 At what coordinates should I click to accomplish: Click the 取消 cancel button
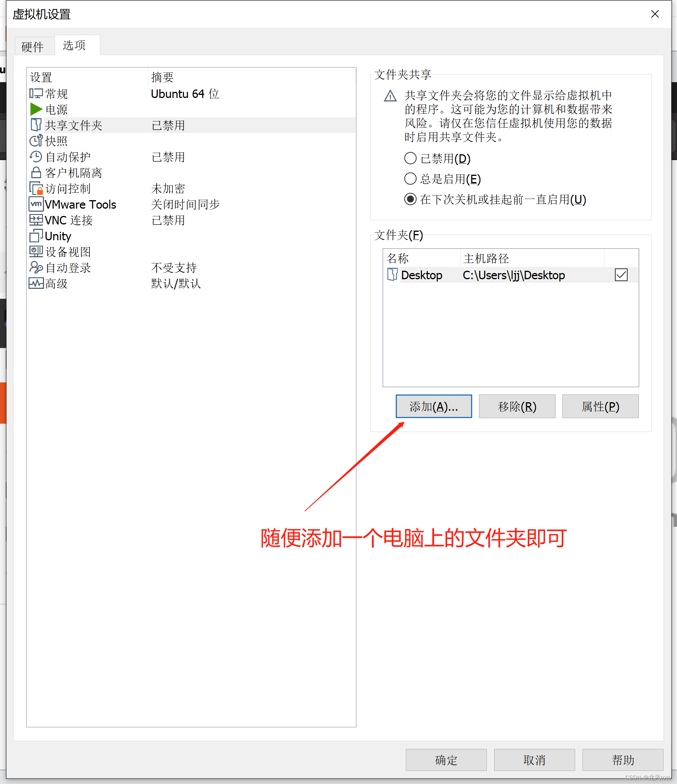[x=534, y=760]
